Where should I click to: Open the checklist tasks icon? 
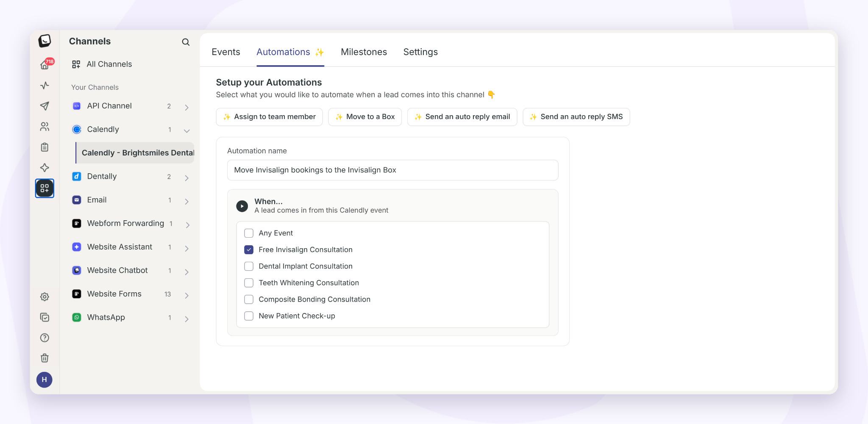tap(45, 317)
